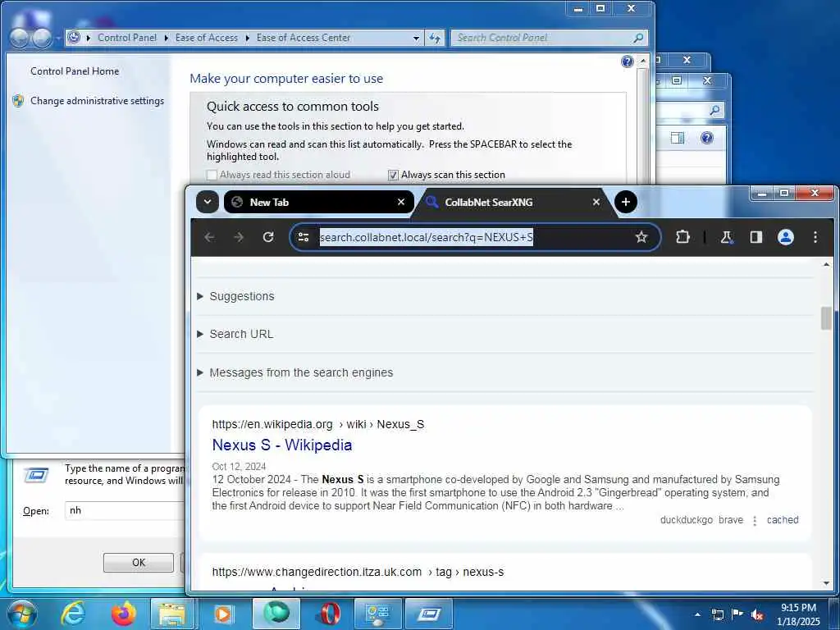Click Ease of Access breadcrumb segment
This screenshot has height=630, width=840.
tap(206, 38)
